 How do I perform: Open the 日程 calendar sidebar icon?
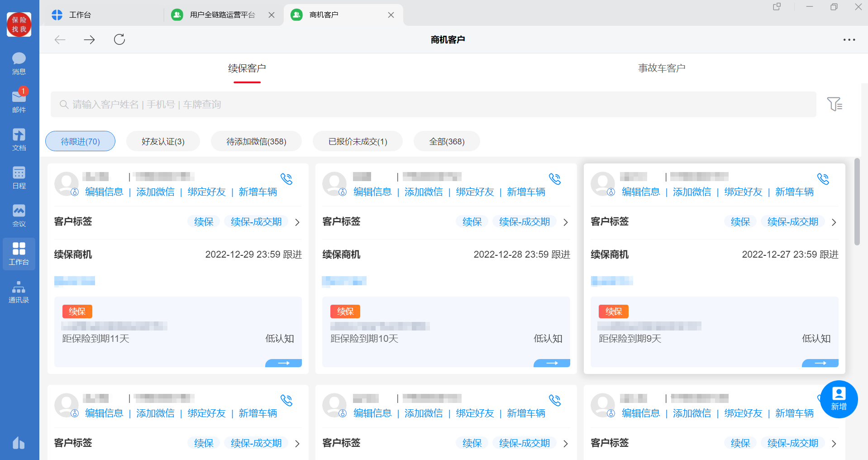(19, 177)
